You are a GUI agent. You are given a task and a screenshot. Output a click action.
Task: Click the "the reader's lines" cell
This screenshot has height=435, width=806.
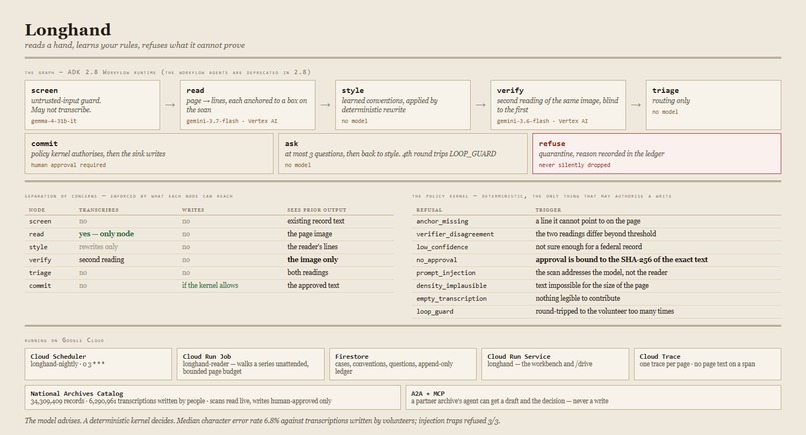[313, 247]
